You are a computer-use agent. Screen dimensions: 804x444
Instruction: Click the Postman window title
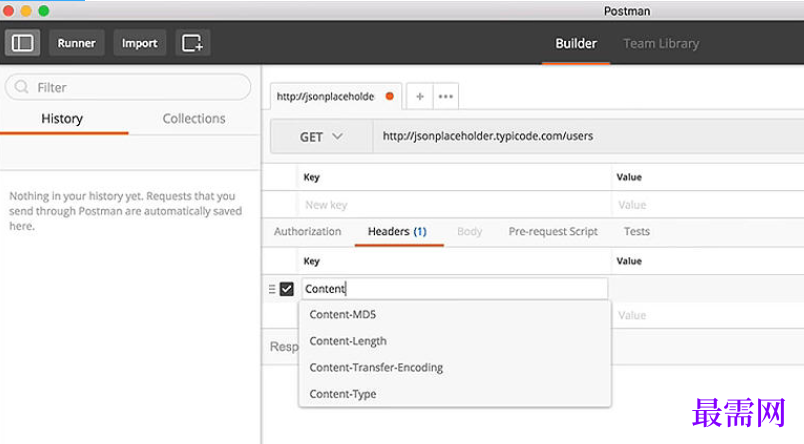pyautogui.click(x=627, y=11)
